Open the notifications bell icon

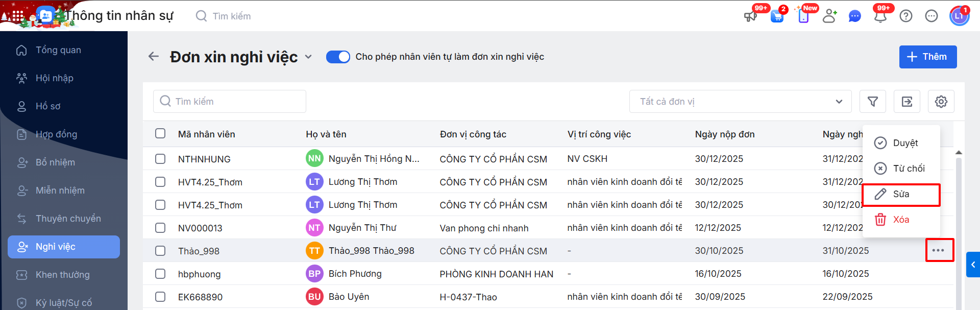point(880,16)
